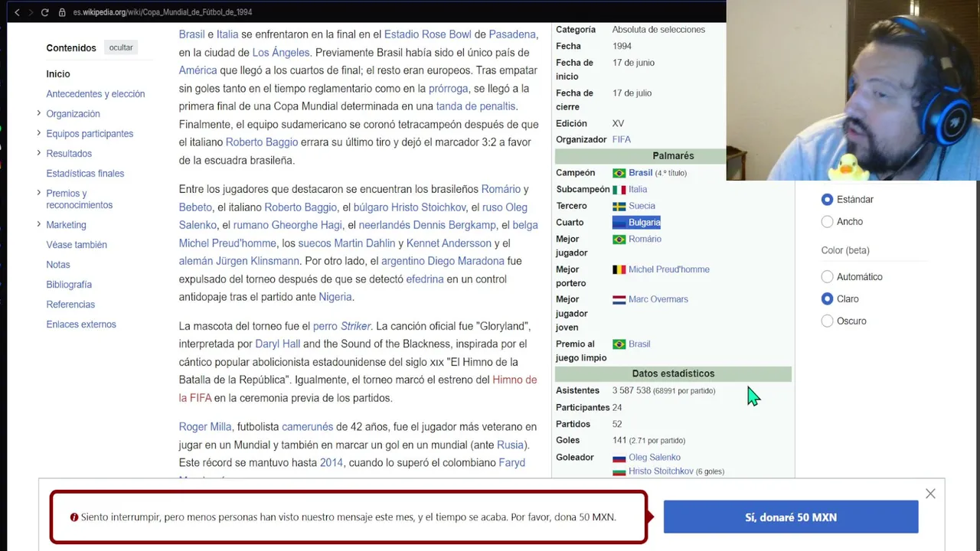Follow the Gheorghe Hagi link
The image size is (980, 551).
pos(306,225)
